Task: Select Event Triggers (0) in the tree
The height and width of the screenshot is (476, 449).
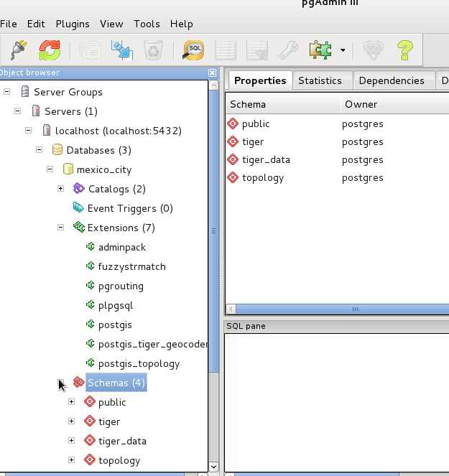Action: click(x=130, y=208)
